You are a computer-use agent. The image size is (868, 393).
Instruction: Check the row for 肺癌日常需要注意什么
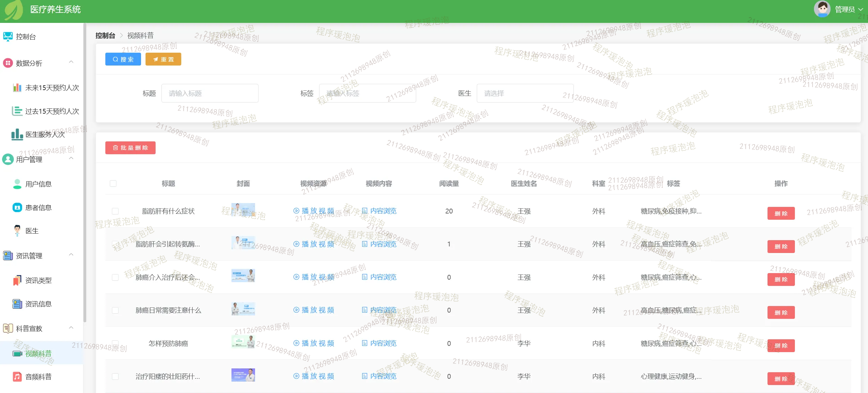(115, 310)
